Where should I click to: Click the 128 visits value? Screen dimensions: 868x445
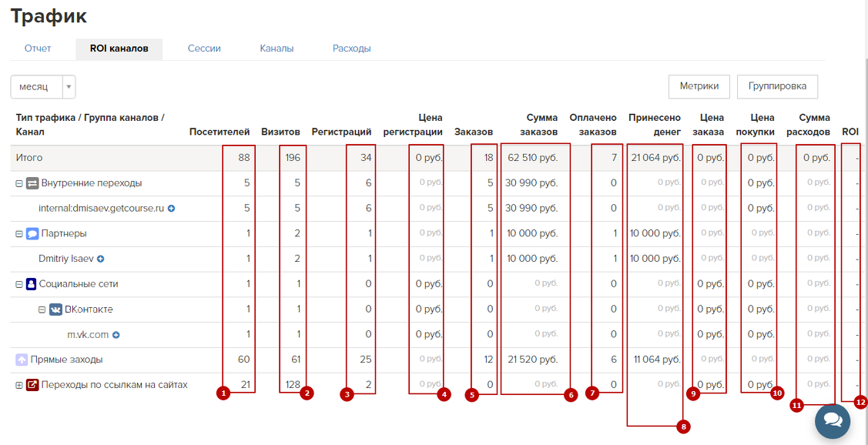coord(293,385)
